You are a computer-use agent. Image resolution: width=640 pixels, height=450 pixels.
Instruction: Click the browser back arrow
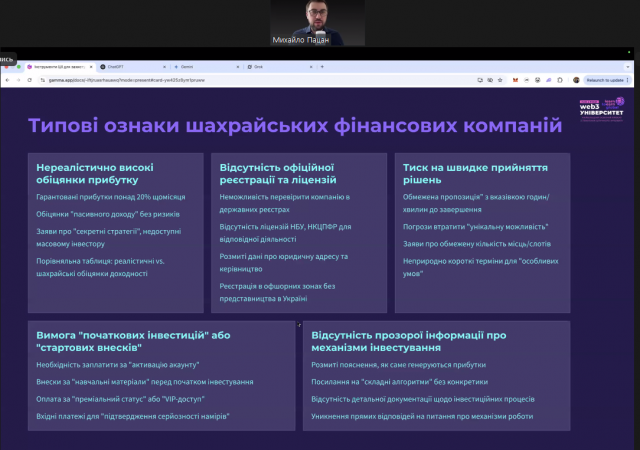[x=7, y=80]
